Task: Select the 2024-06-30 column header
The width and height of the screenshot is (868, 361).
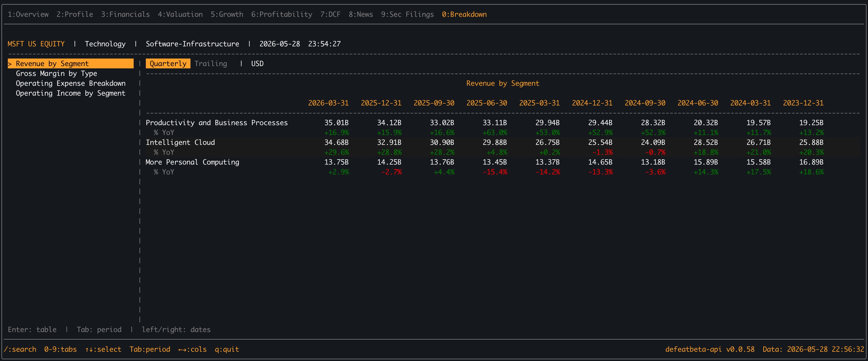Action: (698, 103)
